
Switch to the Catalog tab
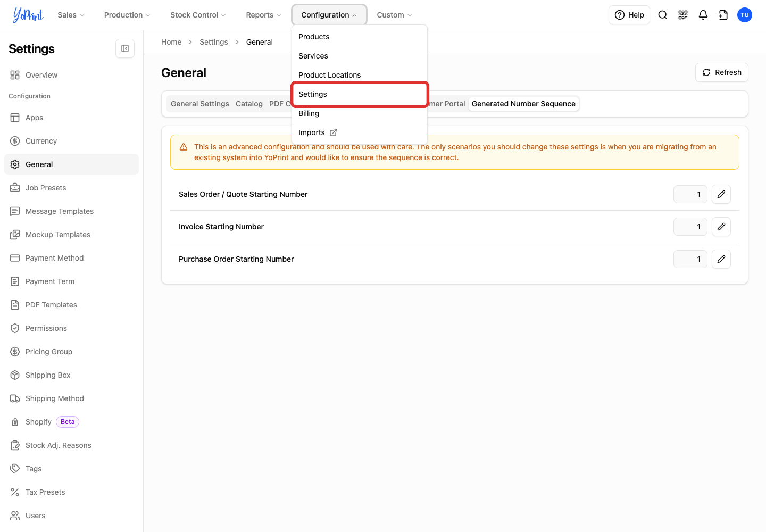click(x=249, y=104)
